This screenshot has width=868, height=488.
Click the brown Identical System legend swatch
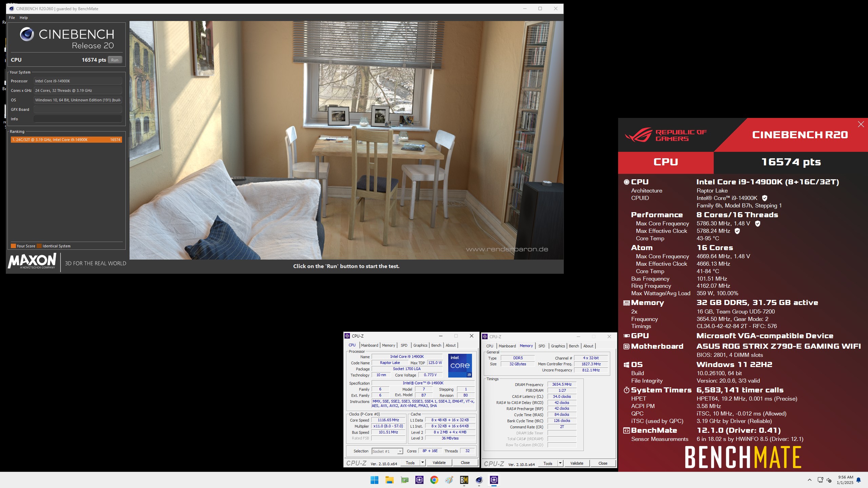[x=39, y=246]
